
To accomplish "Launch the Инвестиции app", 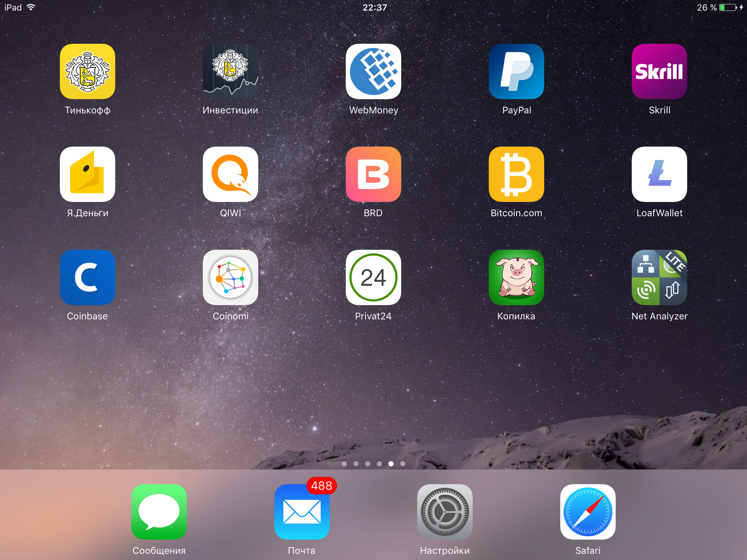I will 231,71.
